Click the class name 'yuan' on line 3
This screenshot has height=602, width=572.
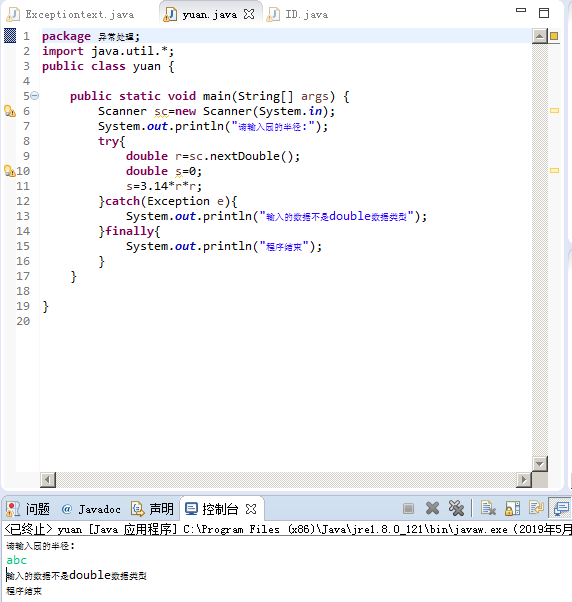(x=147, y=66)
